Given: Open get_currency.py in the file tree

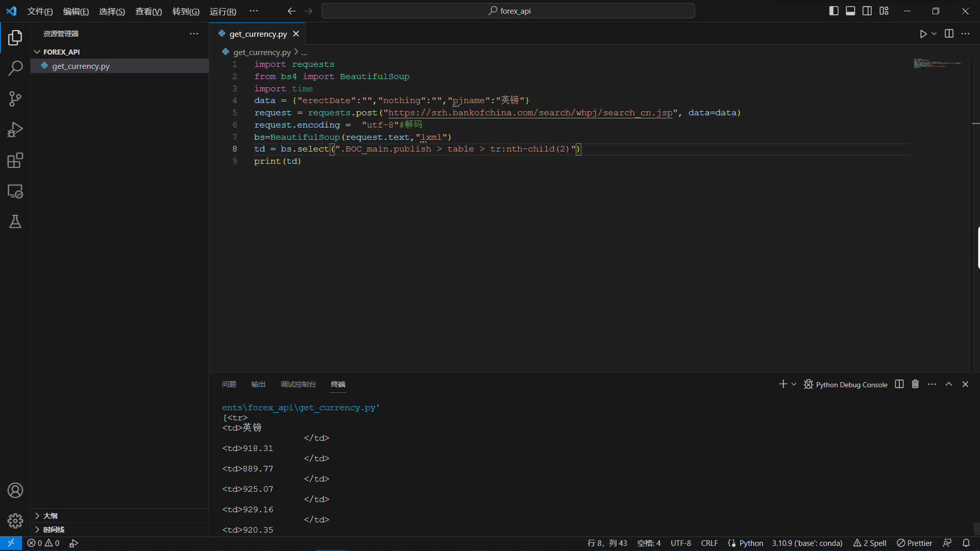Looking at the screenshot, I should [119, 66].
